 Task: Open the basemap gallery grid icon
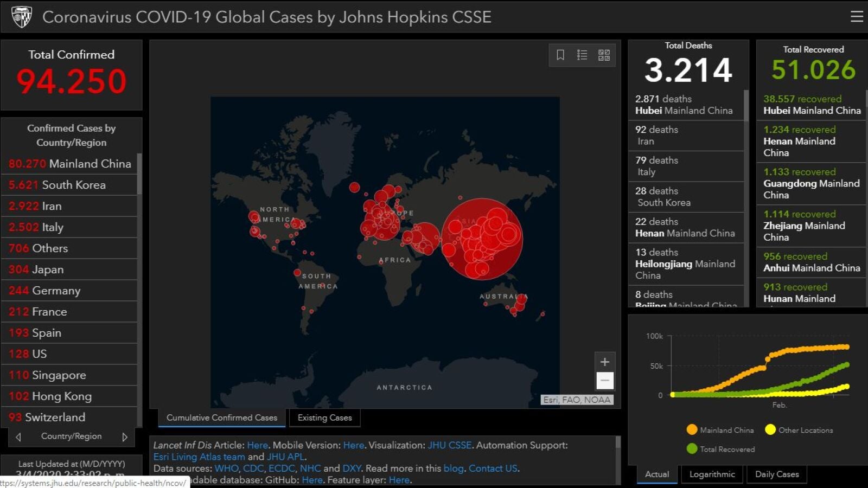click(x=604, y=55)
